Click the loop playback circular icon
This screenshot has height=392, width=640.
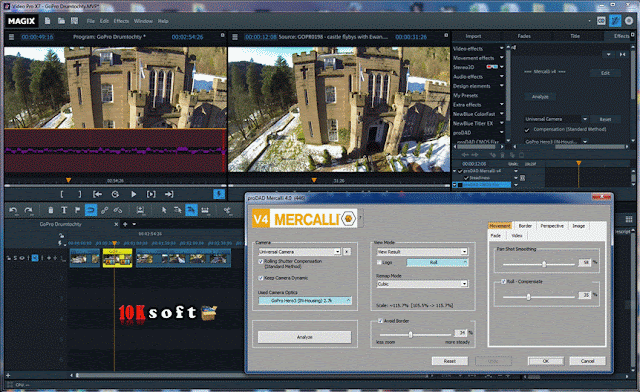tap(115, 194)
